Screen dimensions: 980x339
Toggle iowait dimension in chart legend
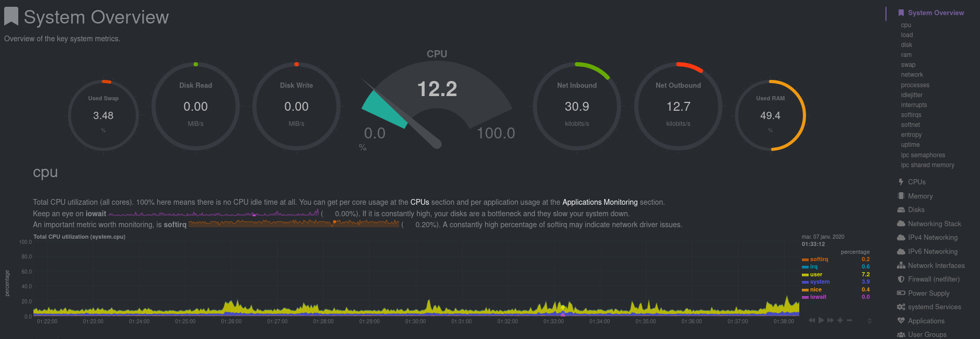pyautogui.click(x=818, y=297)
